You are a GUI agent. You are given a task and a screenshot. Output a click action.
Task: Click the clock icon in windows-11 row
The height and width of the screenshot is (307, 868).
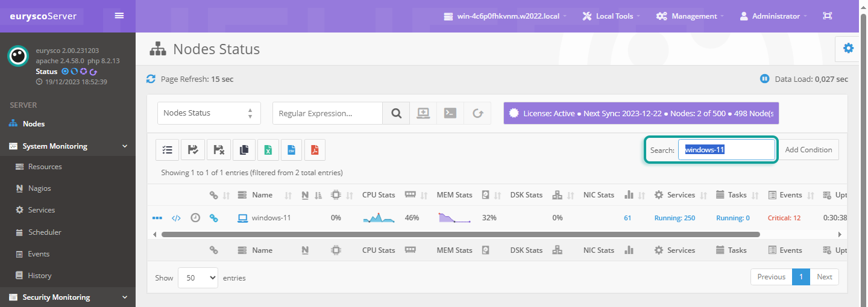coord(195,218)
